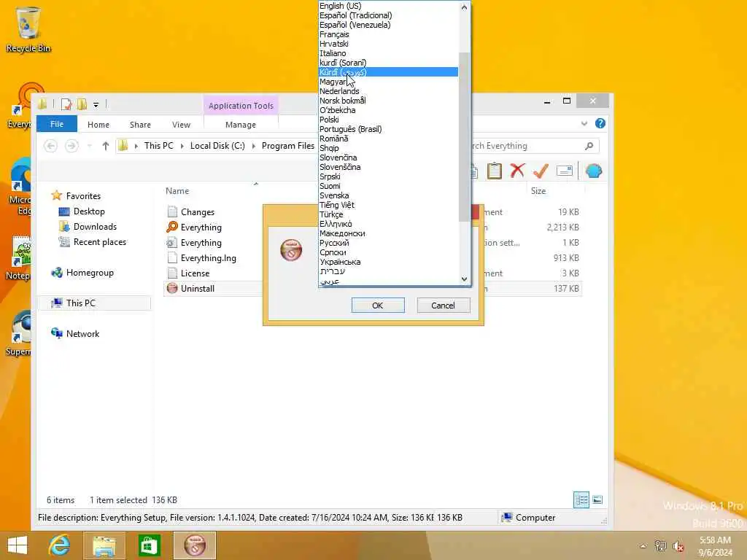Open the Recycle Bin desktop icon

pyautogui.click(x=28, y=29)
